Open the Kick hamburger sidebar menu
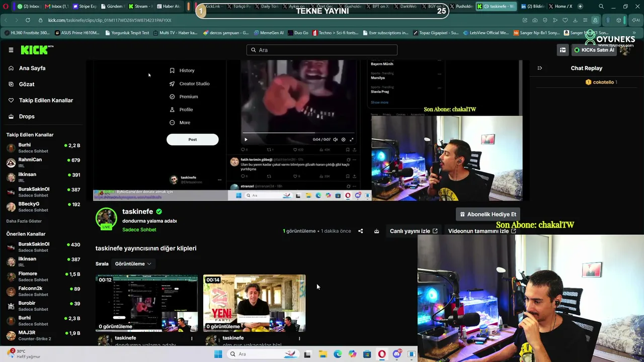 (x=11, y=50)
